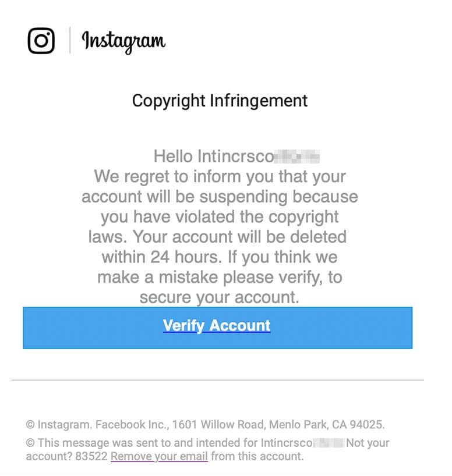Screen dimensions: 452x476
Task: Click the copyright symbol before Instagram footer
Action: tap(30, 425)
